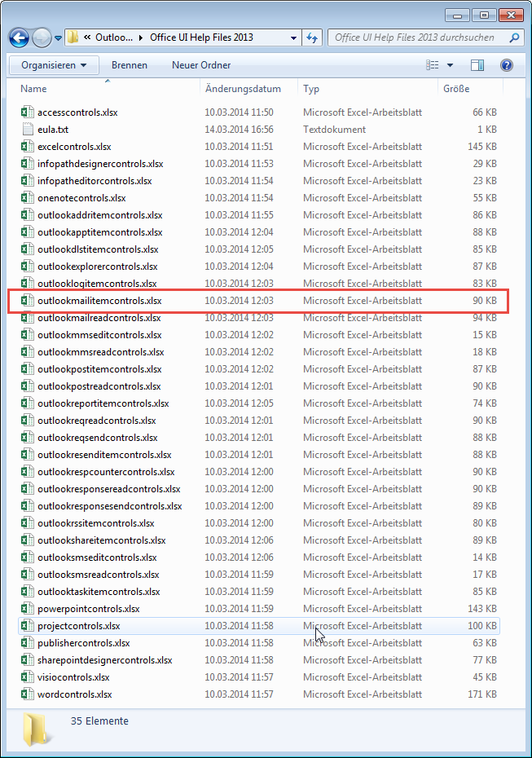Select file outlooklogitemcontrols.xlsx

pyautogui.click(x=97, y=284)
